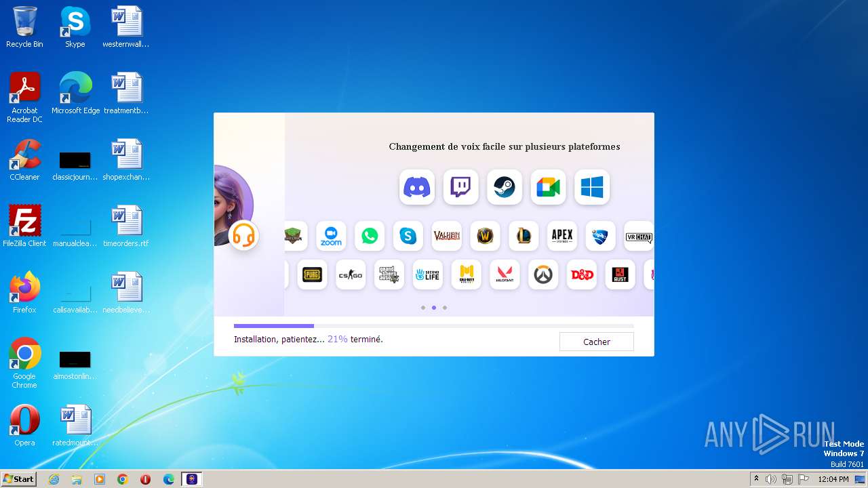Select the WhatsApp icon in the installer
868x488 pixels.
pos(370,236)
